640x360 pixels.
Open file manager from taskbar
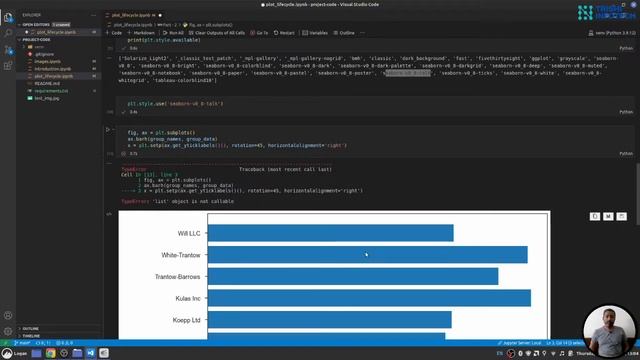77,353
